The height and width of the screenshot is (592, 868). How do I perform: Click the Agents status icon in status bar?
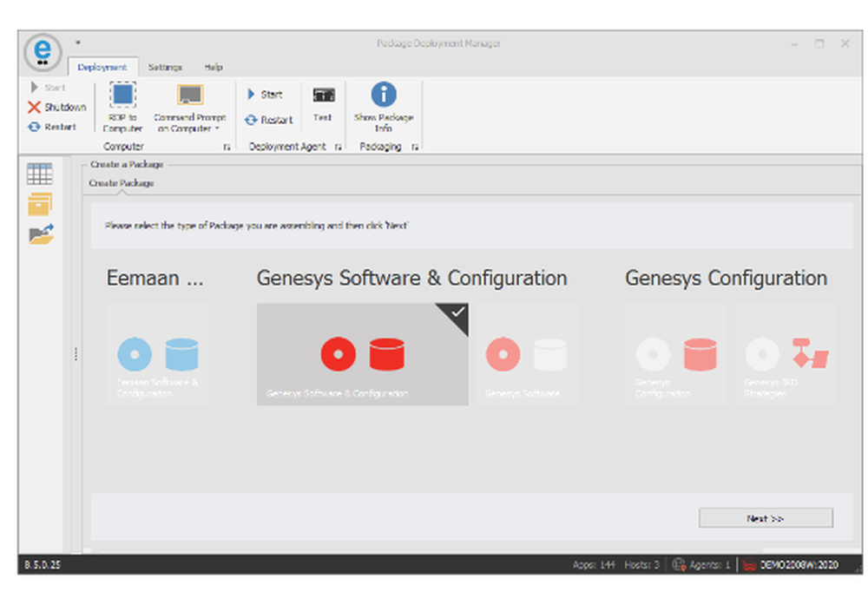point(678,563)
